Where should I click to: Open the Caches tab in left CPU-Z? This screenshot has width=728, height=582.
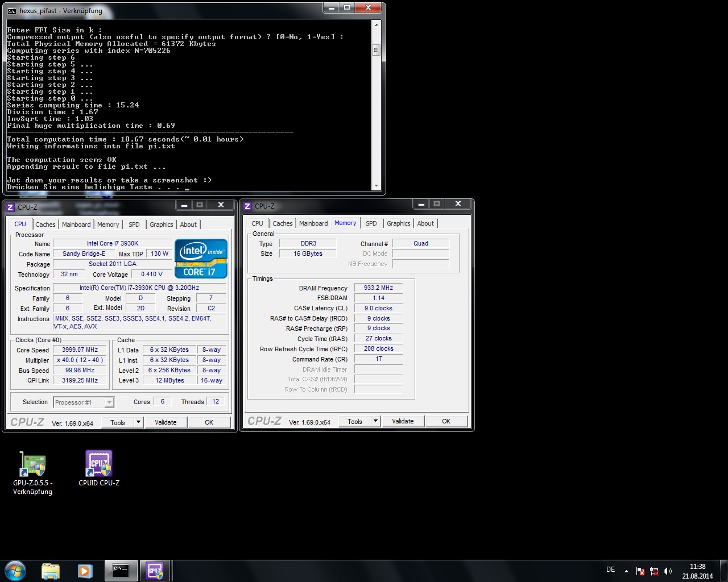tap(45, 225)
